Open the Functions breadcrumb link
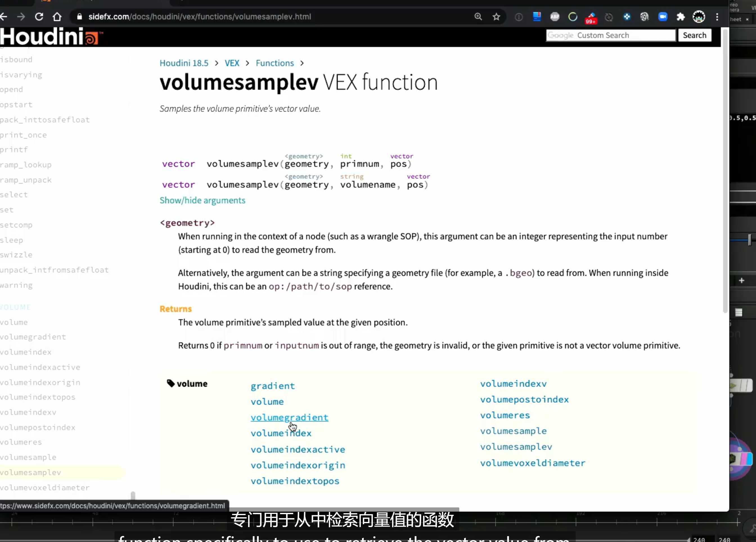The width and height of the screenshot is (756, 542). [x=275, y=63]
